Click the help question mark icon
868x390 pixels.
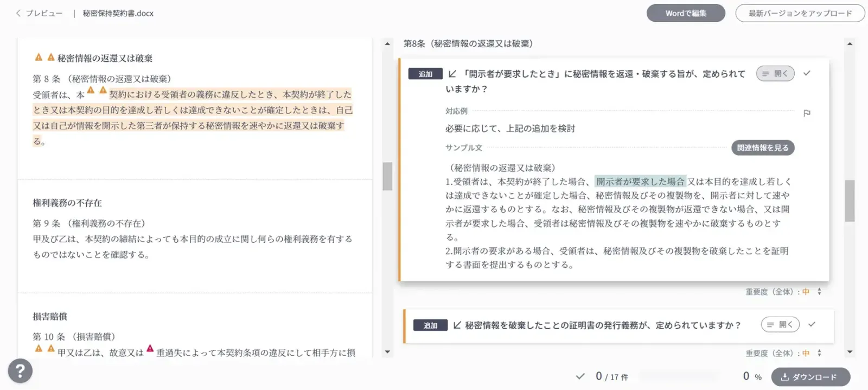click(x=20, y=371)
